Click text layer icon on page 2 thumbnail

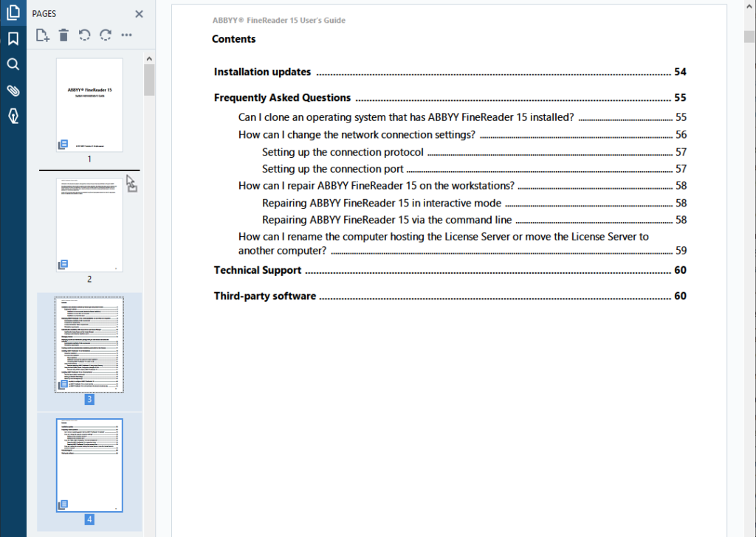(63, 264)
